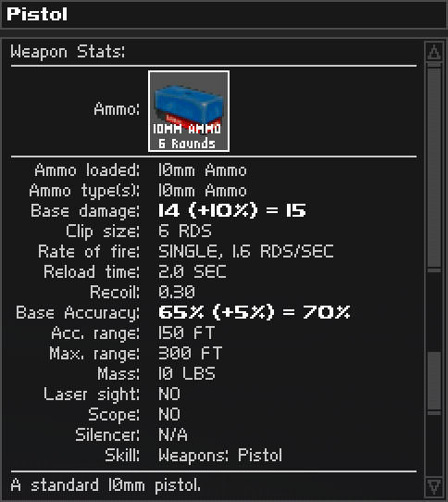Click the scroll down arrow

434,486
